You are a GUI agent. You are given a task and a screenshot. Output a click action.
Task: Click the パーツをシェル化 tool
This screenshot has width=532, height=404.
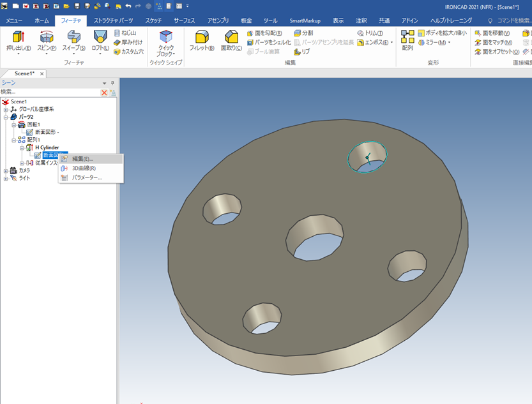point(269,42)
